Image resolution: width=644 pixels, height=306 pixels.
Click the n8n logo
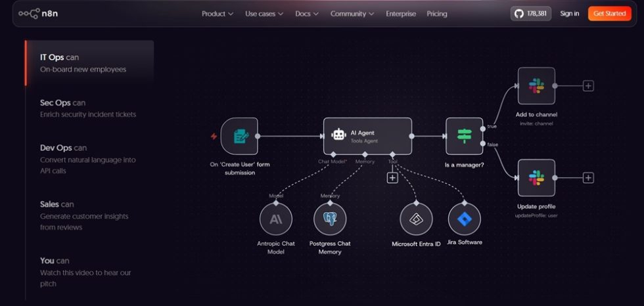point(38,14)
